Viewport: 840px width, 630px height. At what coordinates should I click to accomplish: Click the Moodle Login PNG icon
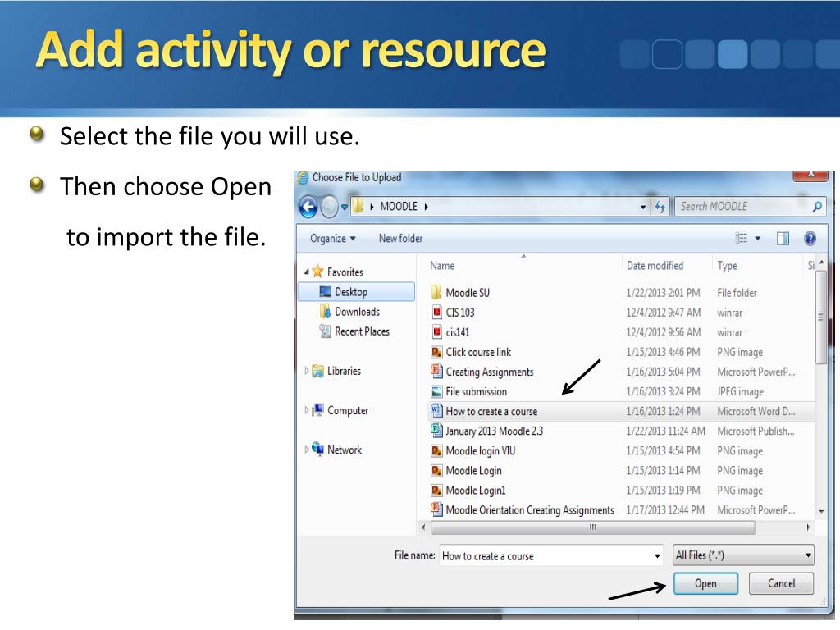(436, 471)
